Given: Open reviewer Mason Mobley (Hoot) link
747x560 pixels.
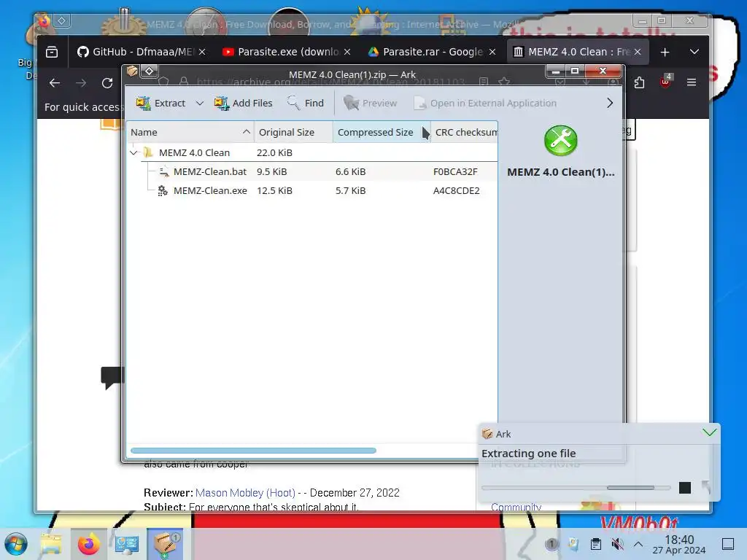Looking at the screenshot, I should (x=245, y=493).
